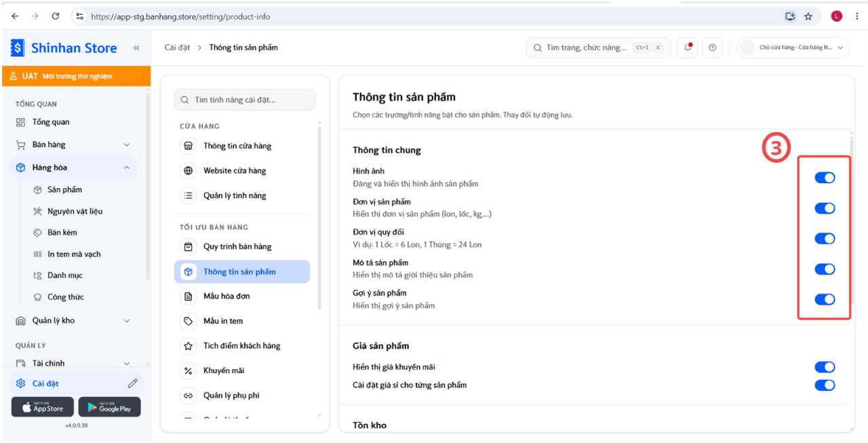Click Tìm tính năng cài đặt search field
The height and width of the screenshot is (443, 868).
(x=245, y=100)
